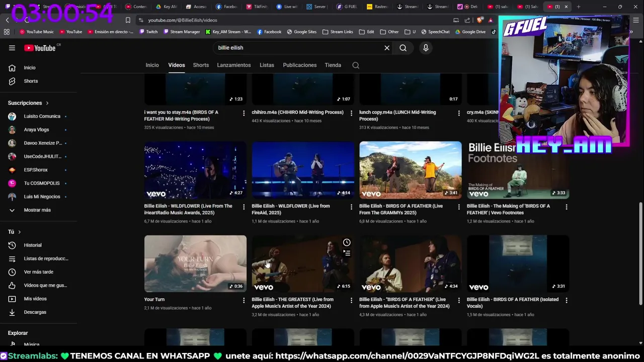This screenshot has height=362, width=644.
Task: Open Google Drive bookmark
Action: (470, 32)
